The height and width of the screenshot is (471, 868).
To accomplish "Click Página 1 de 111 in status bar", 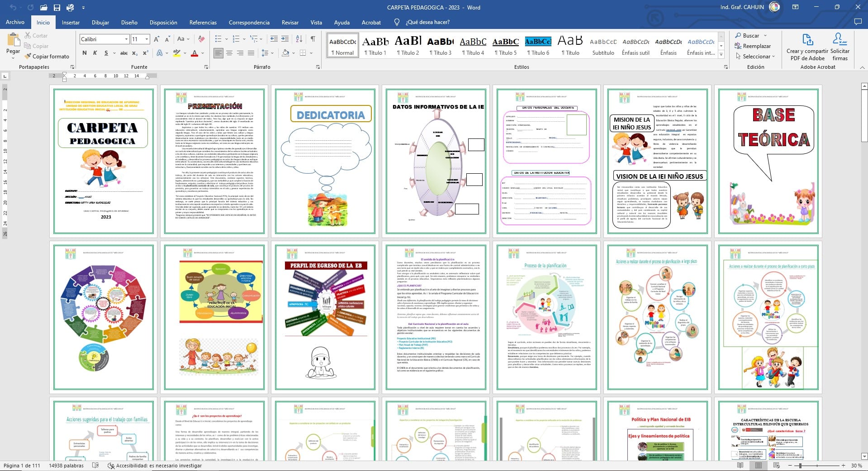I will pos(22,466).
